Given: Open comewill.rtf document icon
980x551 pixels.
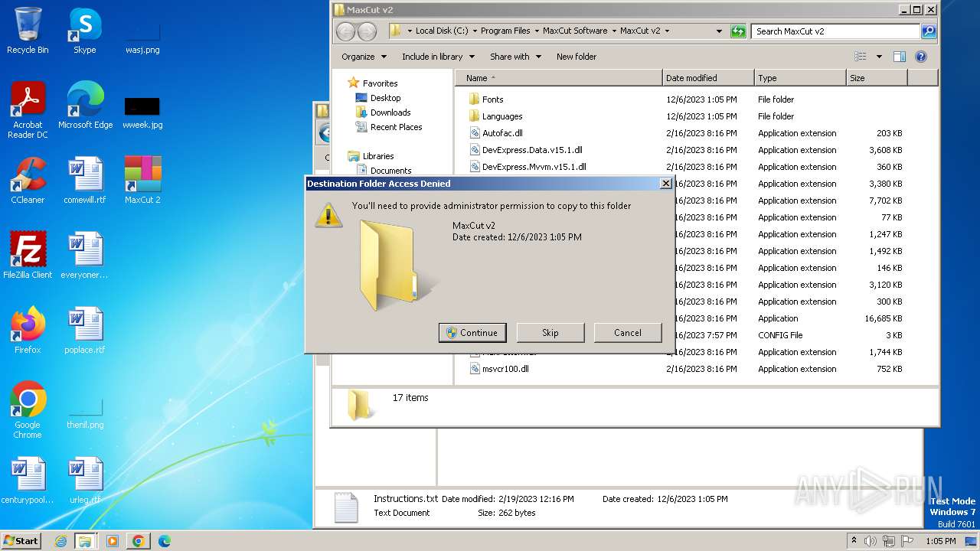Looking at the screenshot, I should pyautogui.click(x=85, y=181).
